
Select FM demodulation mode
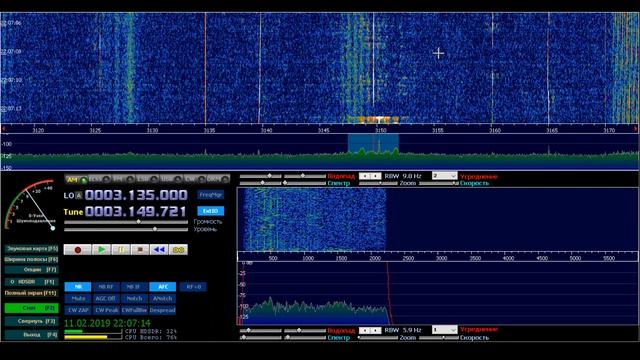123,179
